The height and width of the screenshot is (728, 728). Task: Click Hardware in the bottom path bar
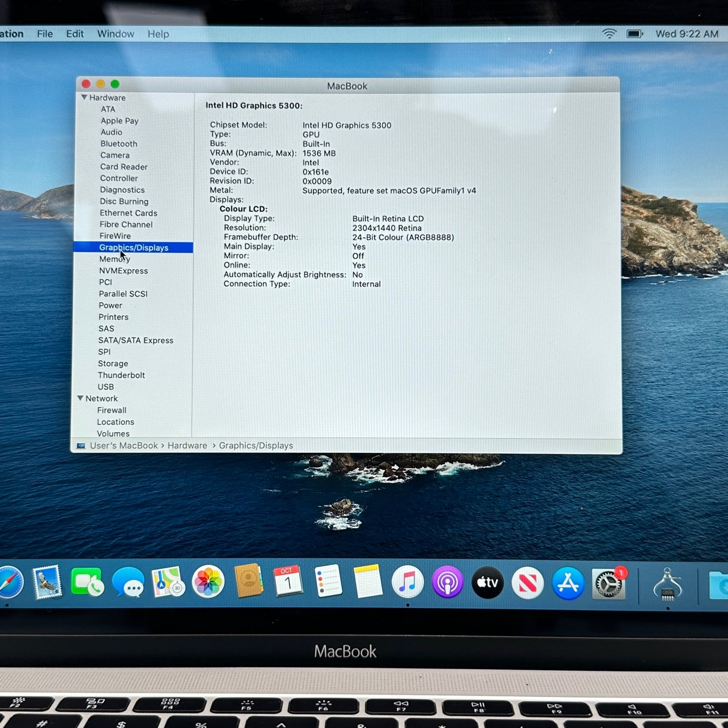click(187, 445)
